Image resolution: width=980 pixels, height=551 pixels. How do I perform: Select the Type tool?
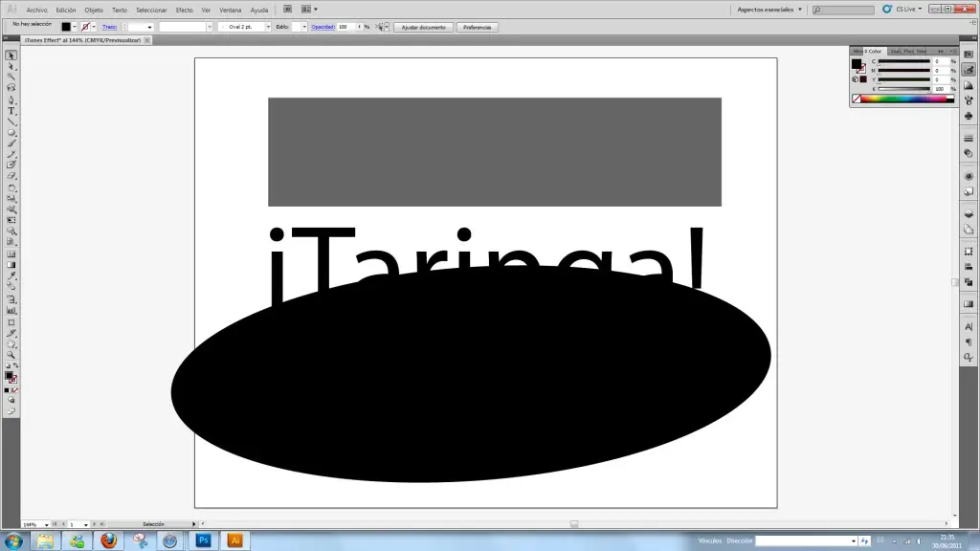(x=11, y=111)
